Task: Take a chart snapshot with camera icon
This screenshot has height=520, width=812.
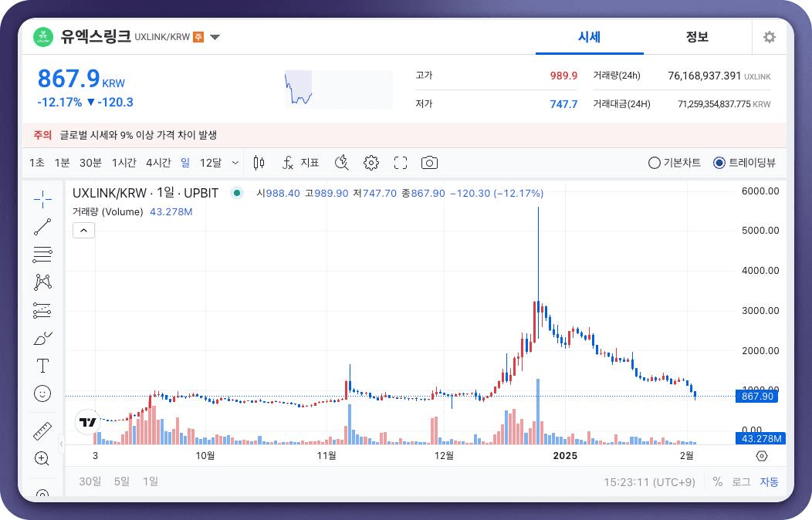Action: click(x=429, y=163)
